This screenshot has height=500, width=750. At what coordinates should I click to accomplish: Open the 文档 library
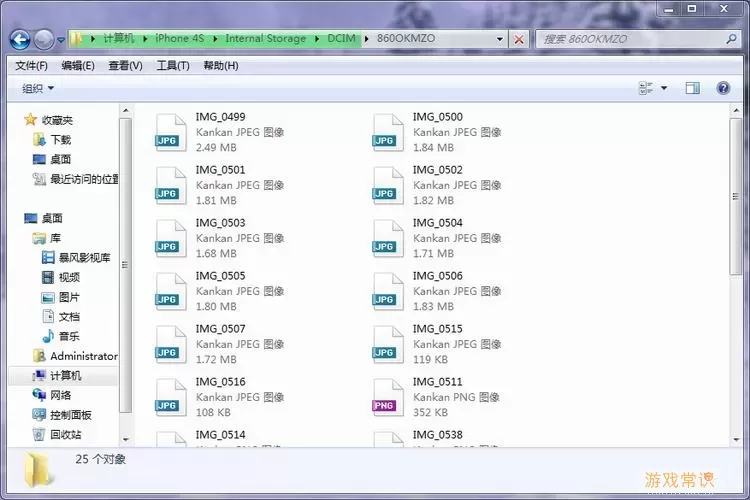click(x=61, y=317)
